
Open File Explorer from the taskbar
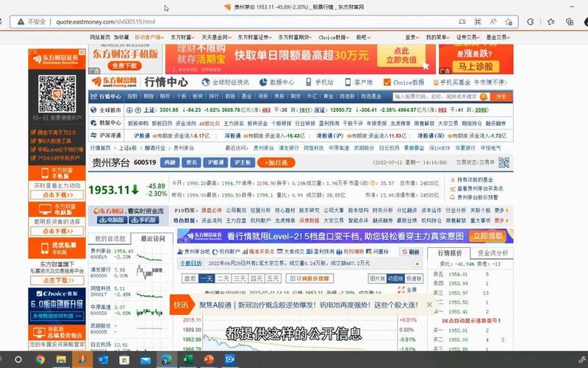coord(61,359)
